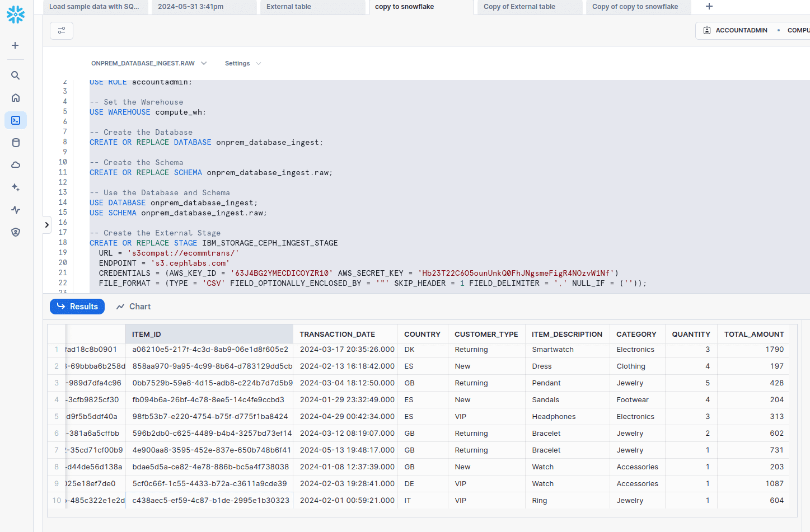Open the Search icon in sidebar
This screenshot has width=810, height=532.
16,76
